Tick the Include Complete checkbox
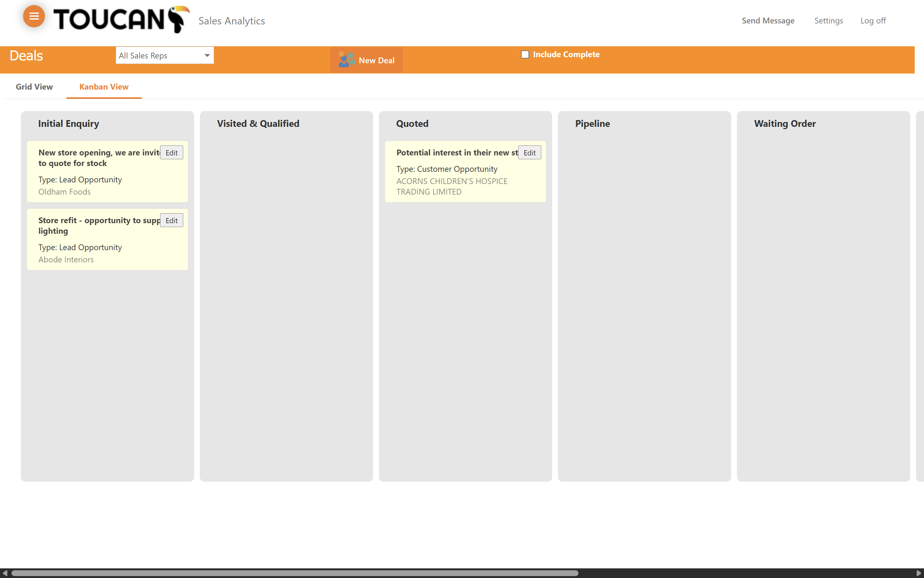This screenshot has height=578, width=924. pos(525,54)
